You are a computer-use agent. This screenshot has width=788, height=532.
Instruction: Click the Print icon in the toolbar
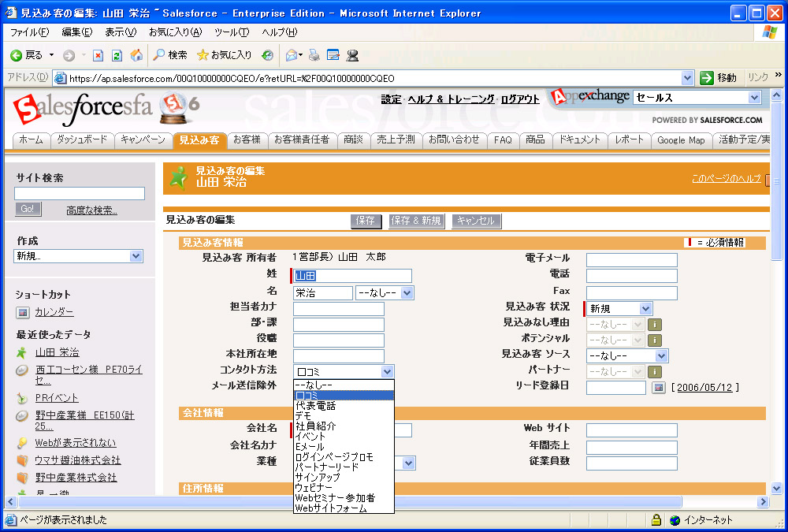point(314,55)
